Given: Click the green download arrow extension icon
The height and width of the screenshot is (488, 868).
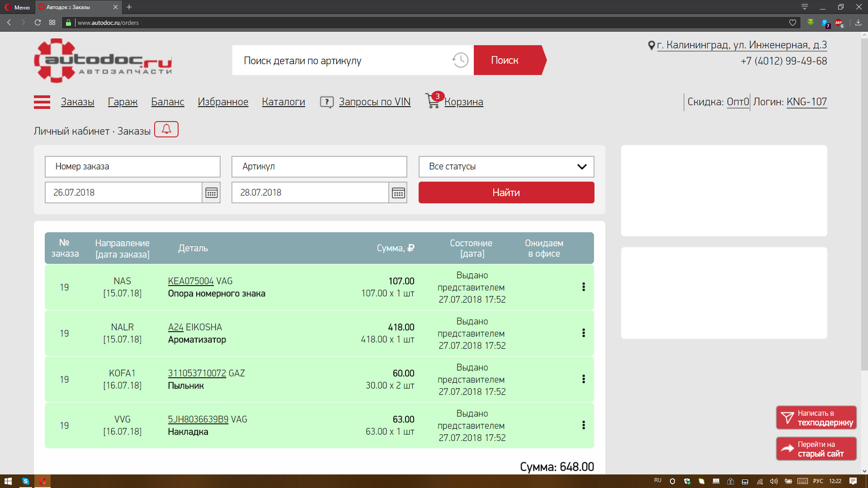Looking at the screenshot, I should click(x=811, y=22).
